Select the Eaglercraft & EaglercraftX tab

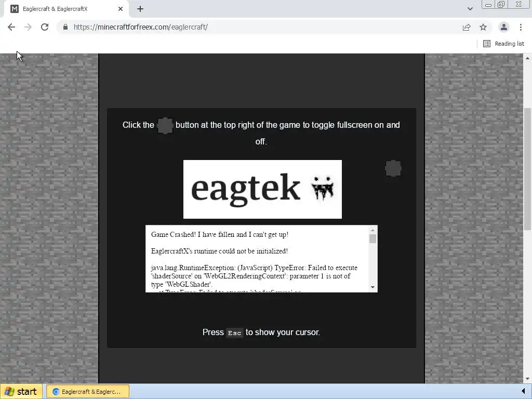pyautogui.click(x=66, y=9)
